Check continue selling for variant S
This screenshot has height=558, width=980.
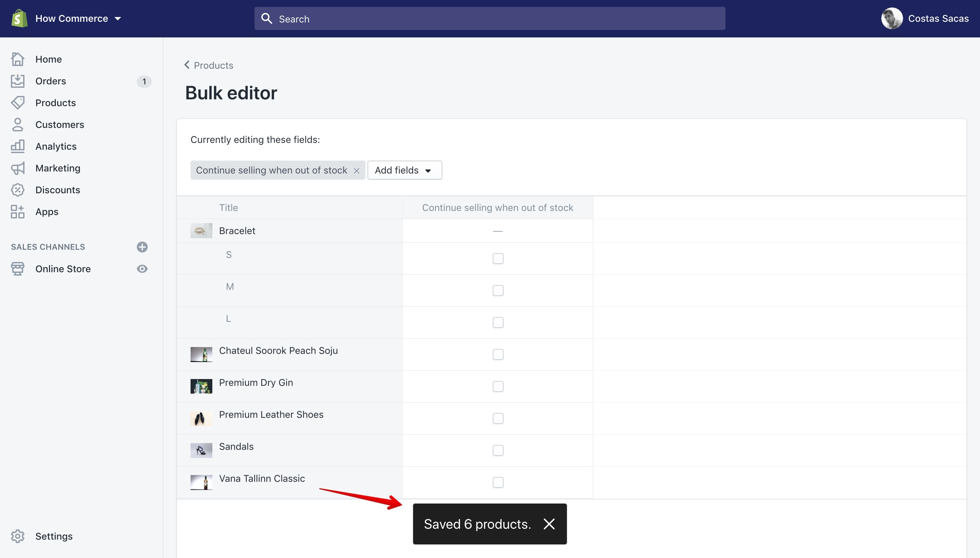click(x=498, y=259)
